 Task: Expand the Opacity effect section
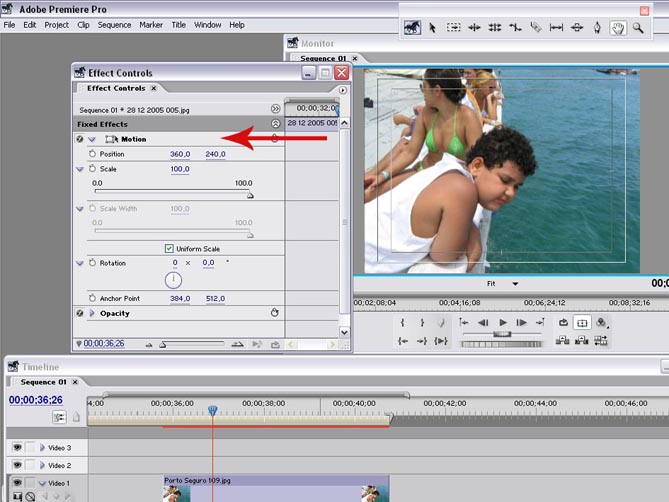tap(92, 313)
